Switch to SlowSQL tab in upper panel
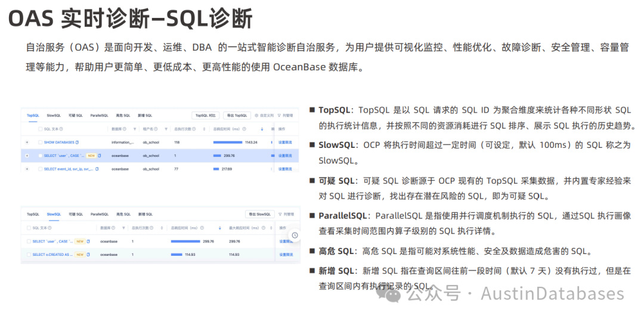 click(x=54, y=115)
